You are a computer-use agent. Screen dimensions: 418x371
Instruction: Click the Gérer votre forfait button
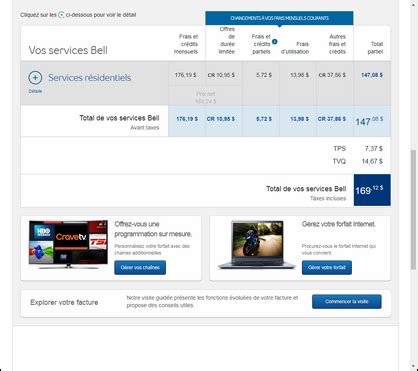[x=327, y=268]
